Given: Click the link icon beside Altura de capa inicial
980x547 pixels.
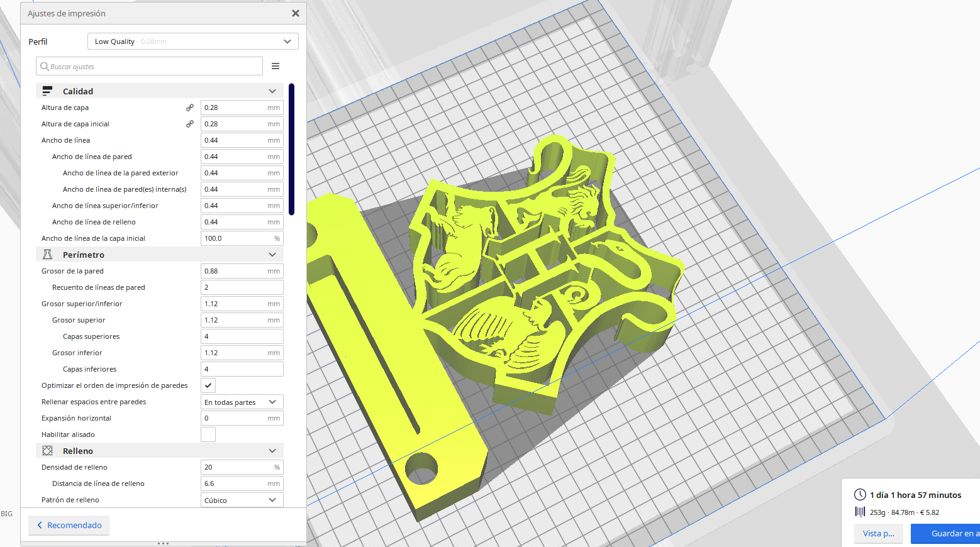Looking at the screenshot, I should tap(190, 124).
